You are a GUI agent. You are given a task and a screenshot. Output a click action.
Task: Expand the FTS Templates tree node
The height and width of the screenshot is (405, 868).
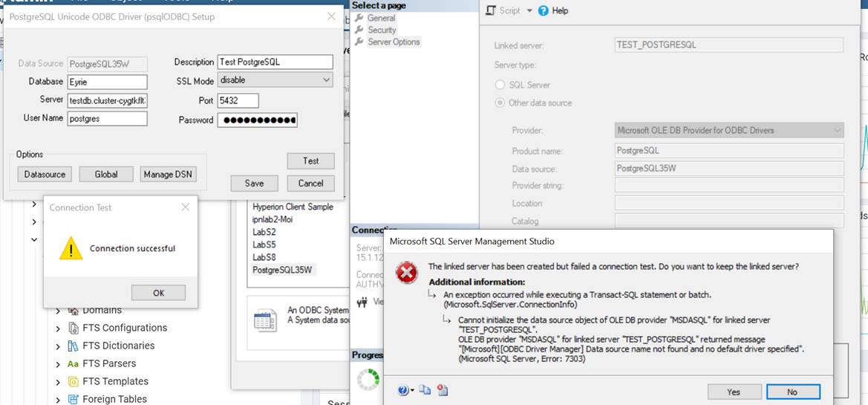click(58, 381)
